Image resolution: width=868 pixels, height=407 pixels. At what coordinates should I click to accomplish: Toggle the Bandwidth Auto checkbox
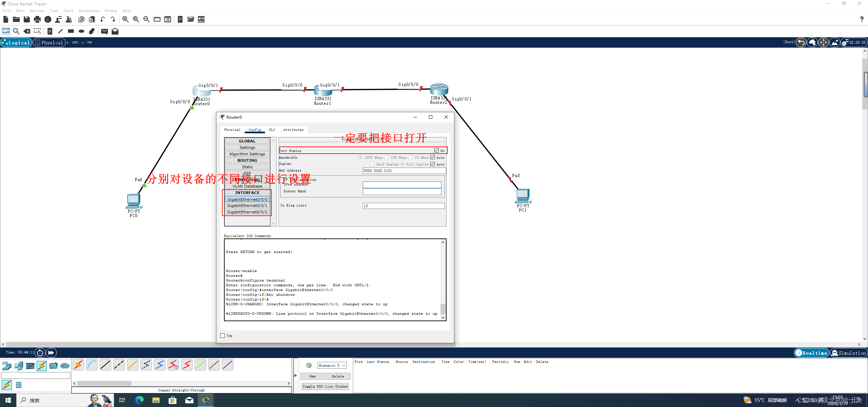point(433,157)
